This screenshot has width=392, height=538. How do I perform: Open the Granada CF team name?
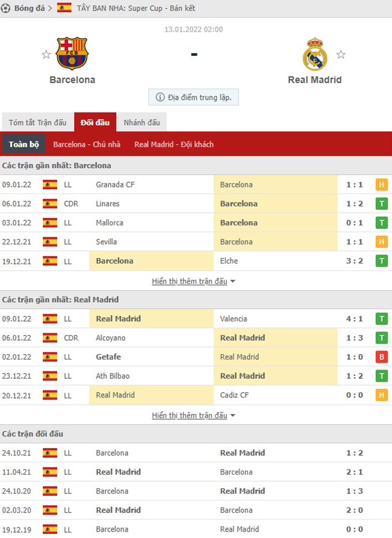[x=115, y=185]
